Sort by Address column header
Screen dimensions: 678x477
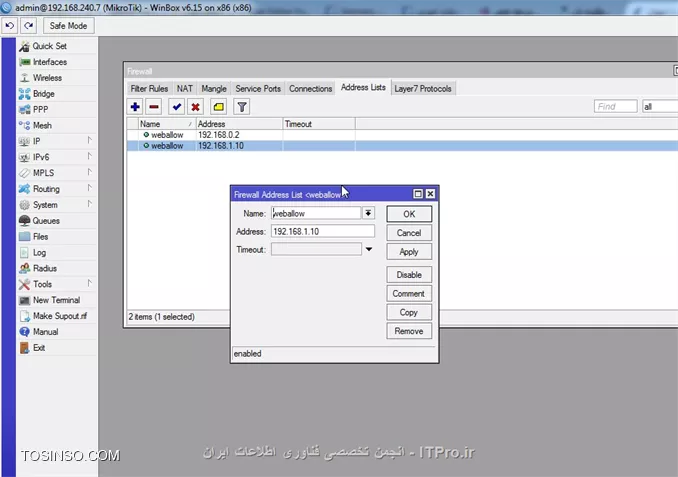click(x=240, y=124)
